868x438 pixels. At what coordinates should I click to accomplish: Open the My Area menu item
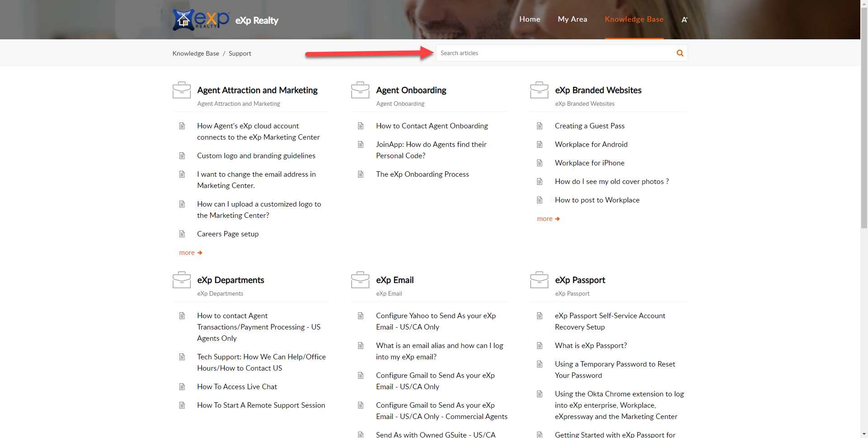[572, 19]
